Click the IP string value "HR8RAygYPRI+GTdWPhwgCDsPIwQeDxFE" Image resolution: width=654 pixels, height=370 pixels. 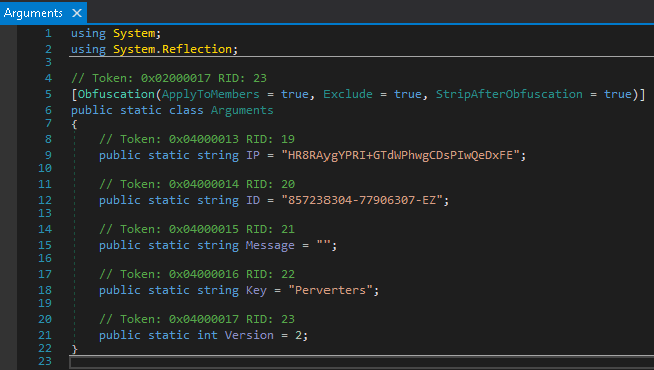pyautogui.click(x=400, y=156)
